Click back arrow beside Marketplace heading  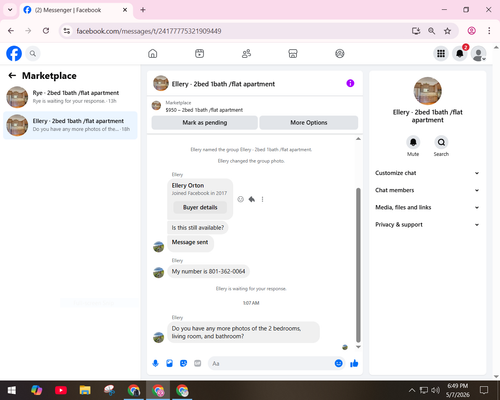tap(12, 76)
